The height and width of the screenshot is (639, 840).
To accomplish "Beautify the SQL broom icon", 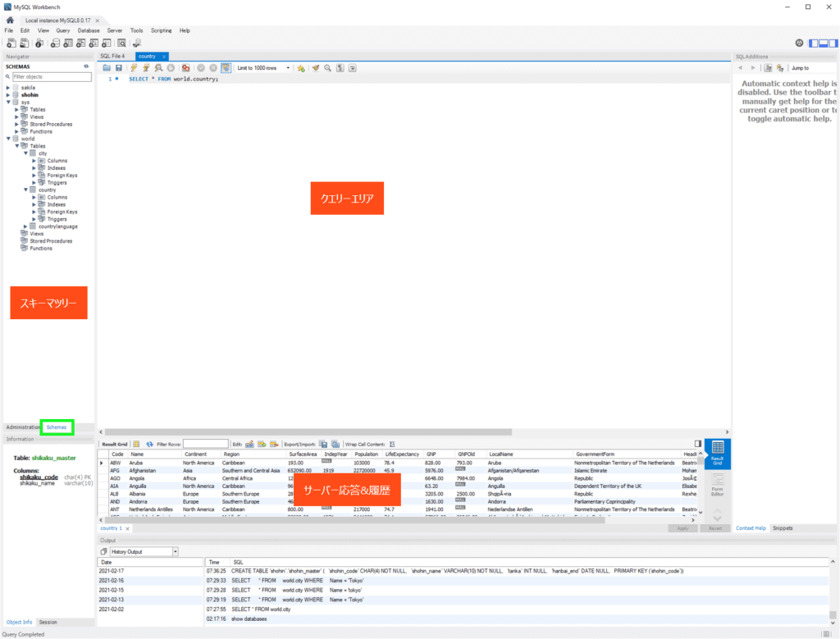I will (316, 68).
